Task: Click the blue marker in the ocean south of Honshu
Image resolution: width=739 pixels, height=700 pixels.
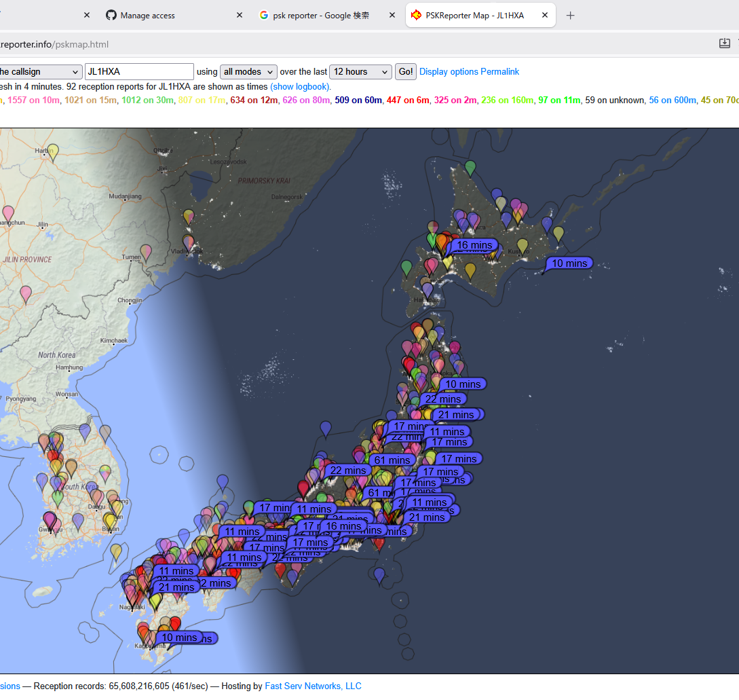Action: (379, 575)
